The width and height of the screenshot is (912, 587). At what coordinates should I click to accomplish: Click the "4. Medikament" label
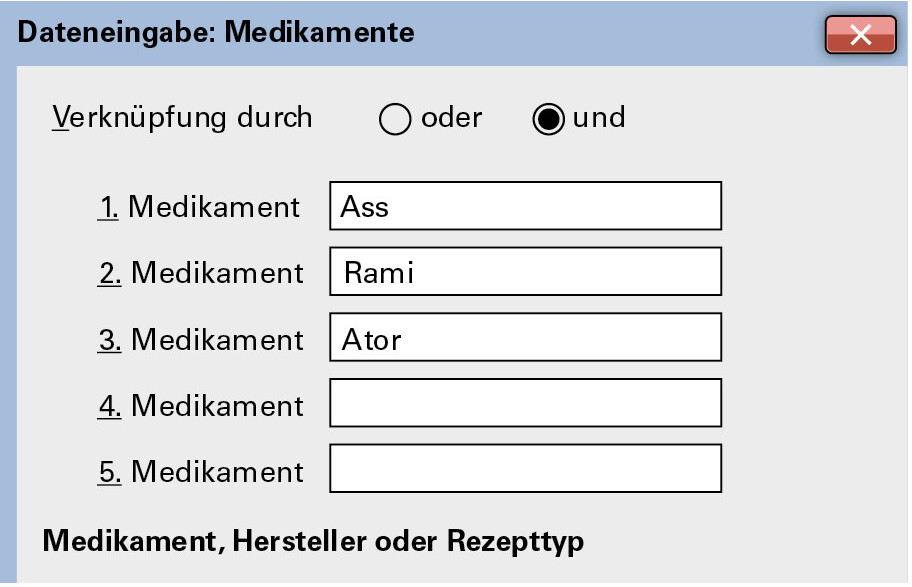pyautogui.click(x=200, y=405)
